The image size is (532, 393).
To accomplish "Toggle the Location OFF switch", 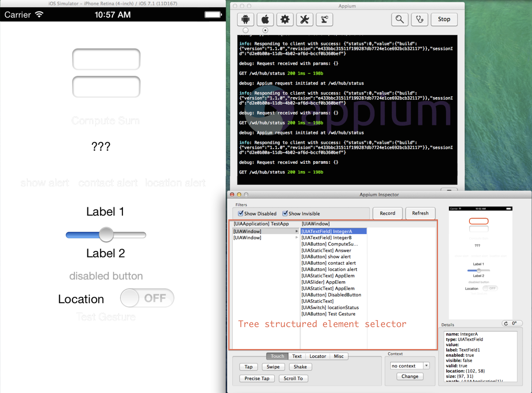I will (147, 298).
